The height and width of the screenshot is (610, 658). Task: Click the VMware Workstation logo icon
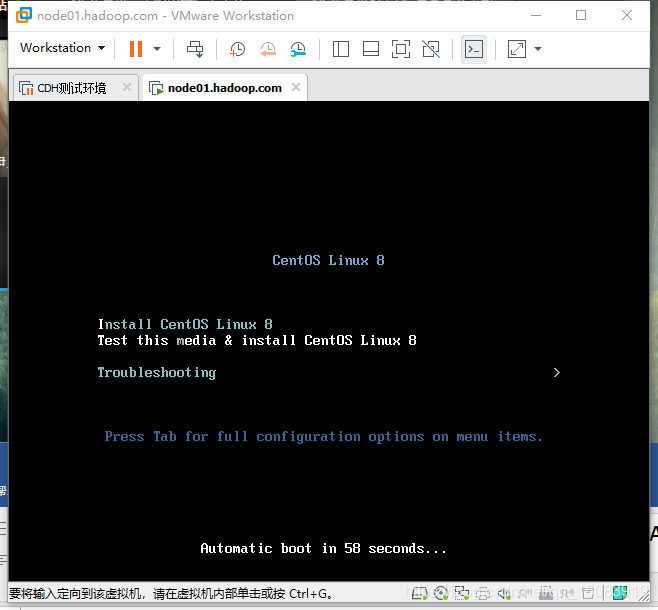pos(24,15)
